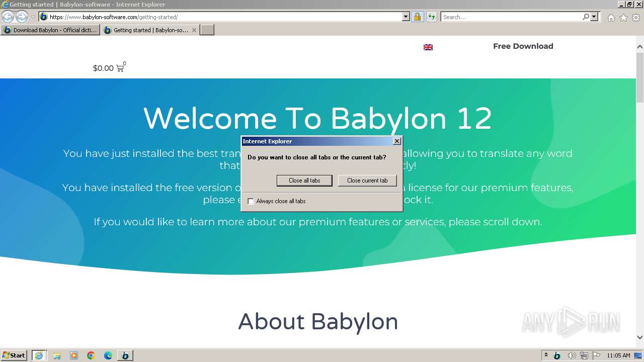Open the recent pages dropdown arrow
This screenshot has width=644, height=362.
coord(33,17)
